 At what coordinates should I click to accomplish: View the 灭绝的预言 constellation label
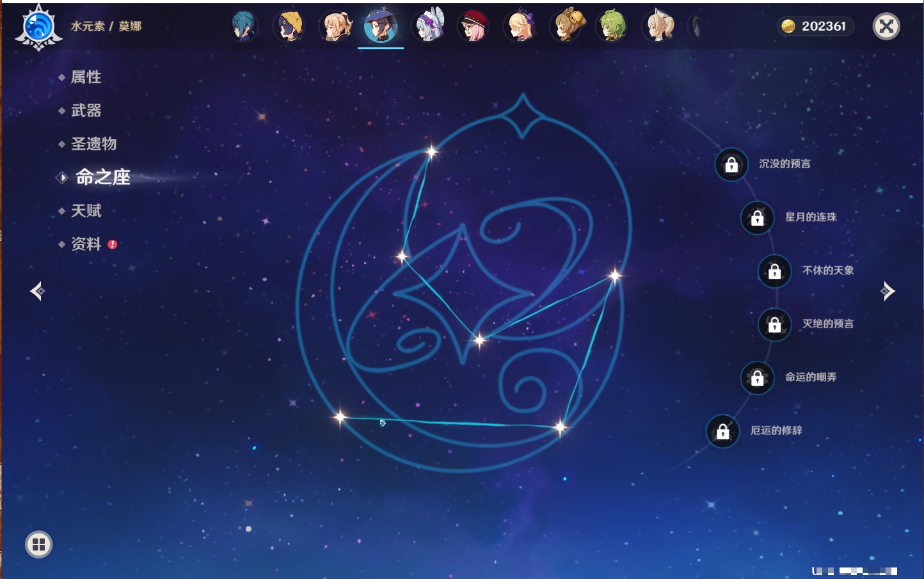pyautogui.click(x=828, y=324)
